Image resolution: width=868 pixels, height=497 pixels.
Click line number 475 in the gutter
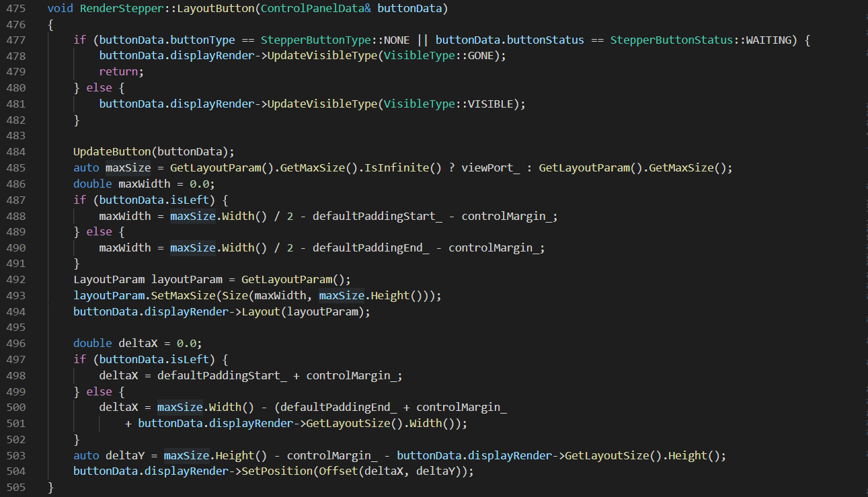[15, 8]
